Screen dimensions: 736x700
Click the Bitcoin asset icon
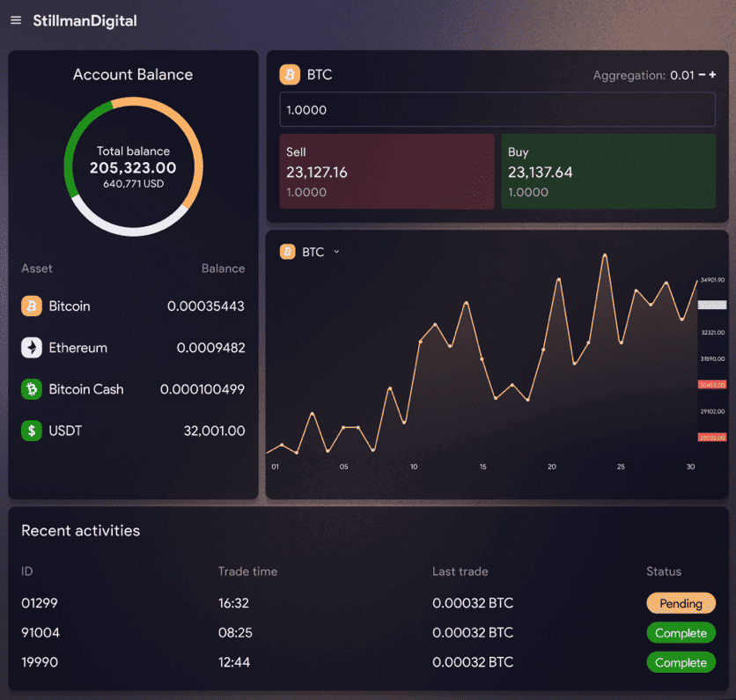point(32,306)
